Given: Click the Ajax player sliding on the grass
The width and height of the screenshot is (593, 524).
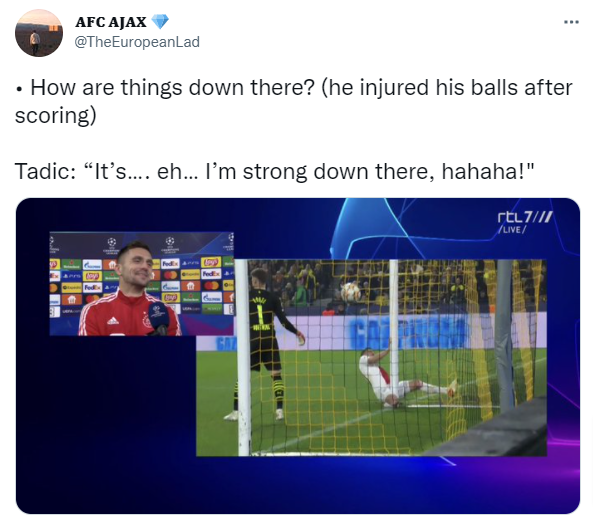Looking at the screenshot, I should click(x=407, y=378).
